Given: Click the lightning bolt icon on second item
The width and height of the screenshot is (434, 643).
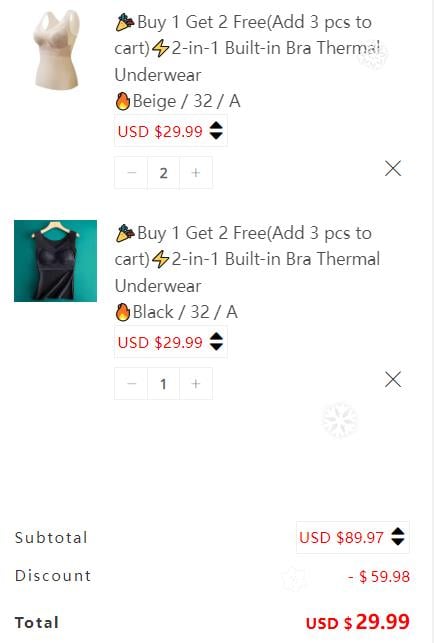Looking at the screenshot, I should click(x=160, y=259).
